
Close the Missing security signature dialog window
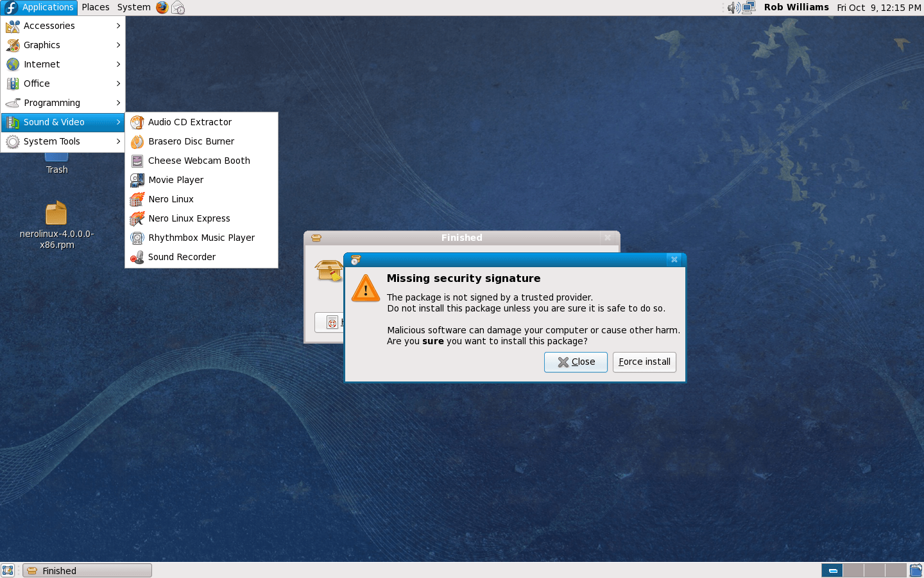coord(674,260)
